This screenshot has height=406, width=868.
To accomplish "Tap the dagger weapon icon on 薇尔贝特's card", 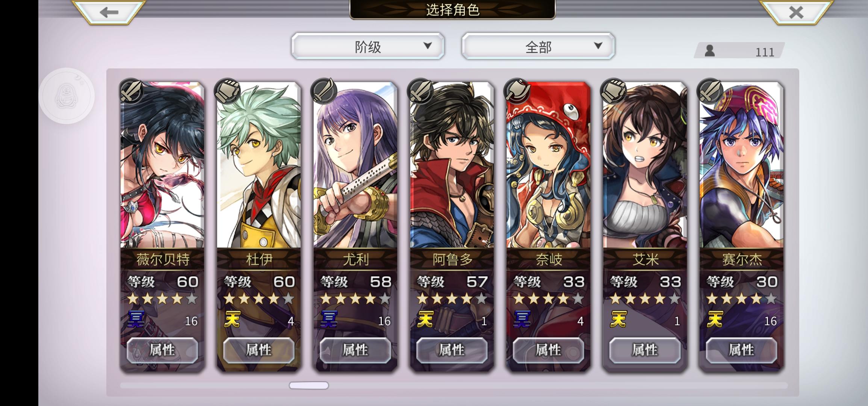I will [131, 91].
